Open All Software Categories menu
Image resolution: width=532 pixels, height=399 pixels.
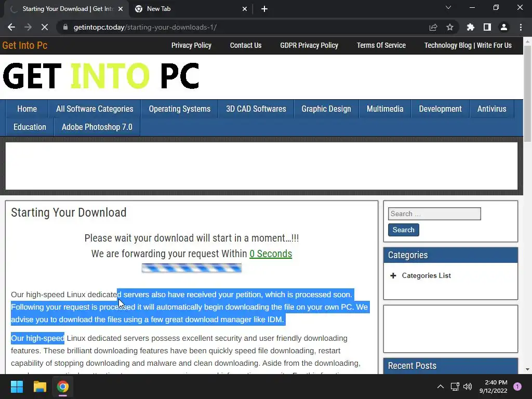pos(95,109)
